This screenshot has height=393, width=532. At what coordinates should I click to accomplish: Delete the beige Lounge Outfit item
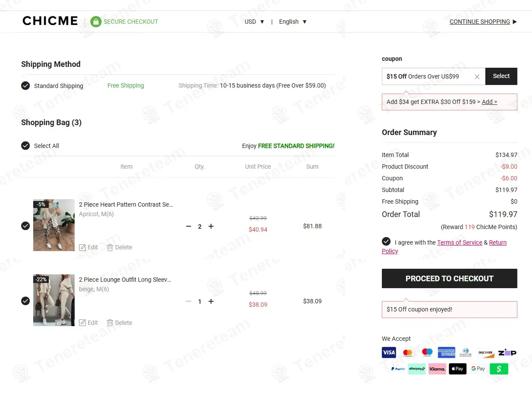coord(120,323)
